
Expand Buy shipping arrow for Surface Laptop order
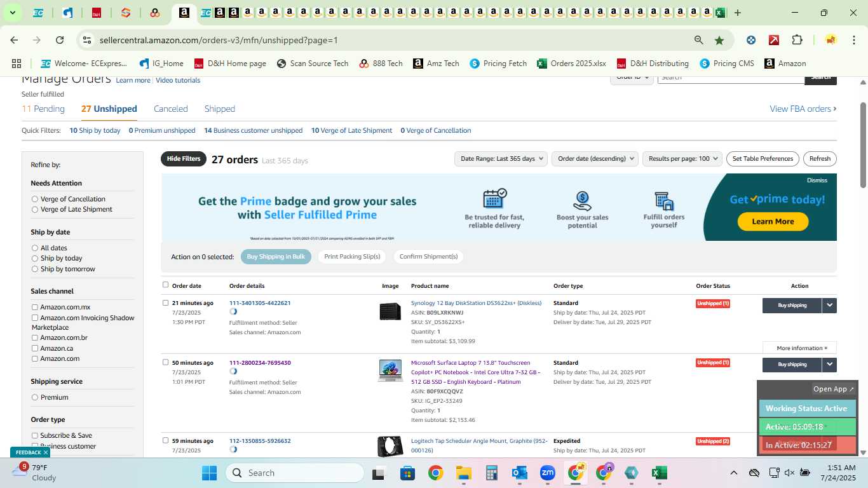click(829, 364)
